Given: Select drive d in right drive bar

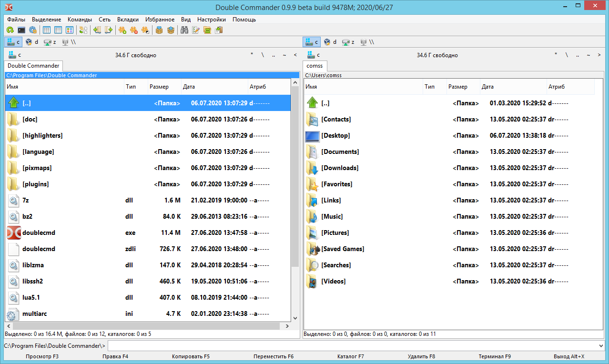Looking at the screenshot, I should pyautogui.click(x=330, y=42).
